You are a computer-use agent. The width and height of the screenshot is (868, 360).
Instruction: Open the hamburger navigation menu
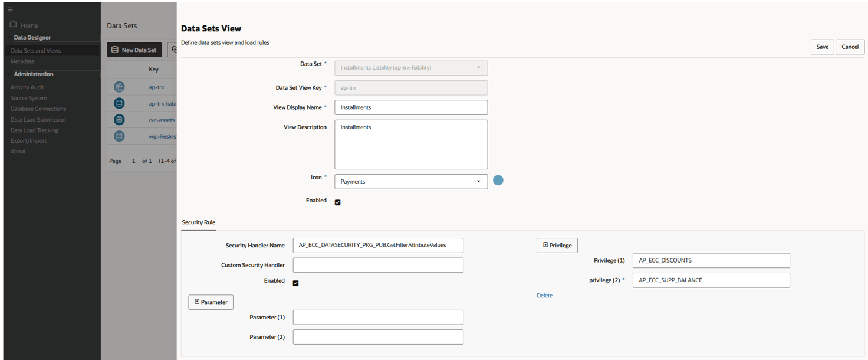click(x=10, y=10)
